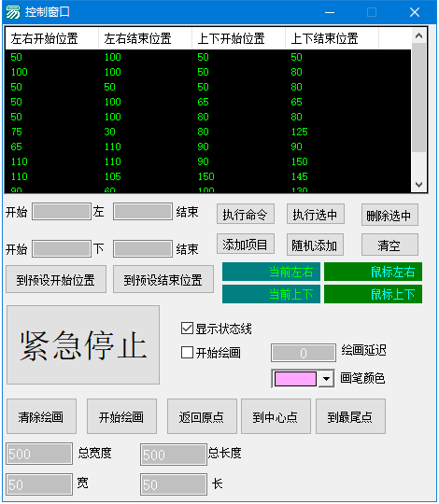Click the 返回原点 button

(202, 416)
